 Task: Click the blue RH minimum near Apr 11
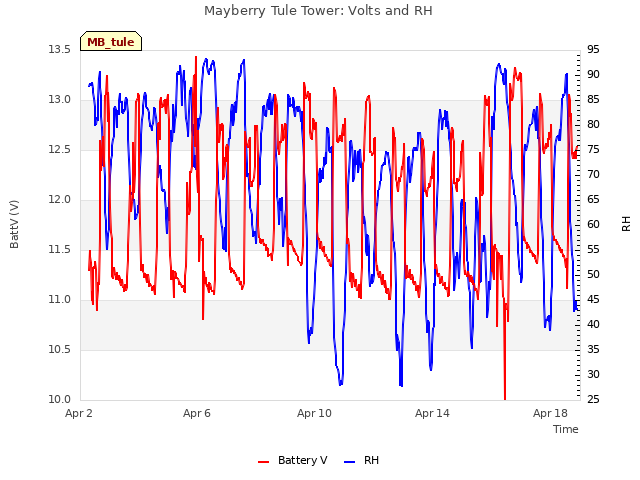pos(341,382)
